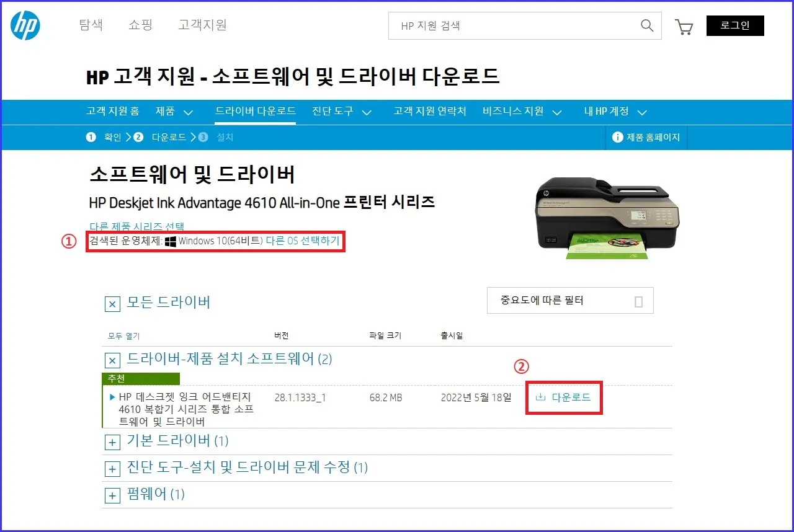The width and height of the screenshot is (794, 532).
Task: Click the download arrow icon beside 다운로드
Action: pyautogui.click(x=540, y=397)
